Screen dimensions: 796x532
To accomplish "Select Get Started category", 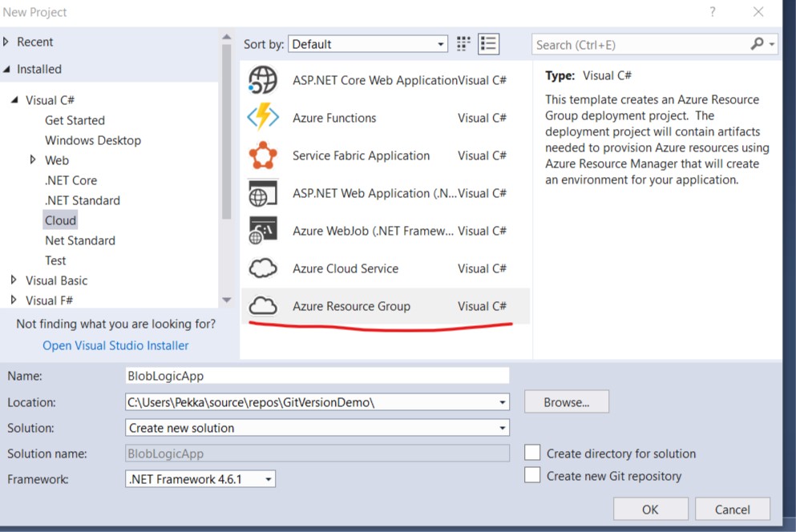I will click(75, 120).
